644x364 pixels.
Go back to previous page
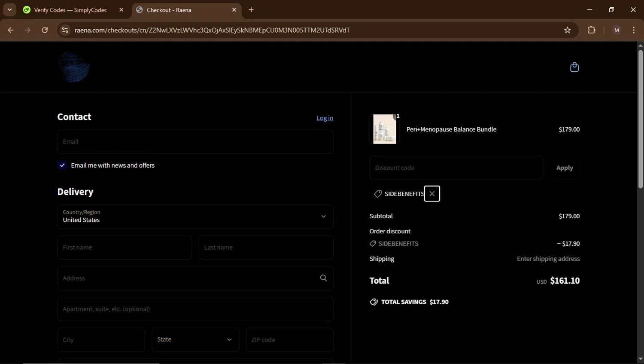[11, 30]
